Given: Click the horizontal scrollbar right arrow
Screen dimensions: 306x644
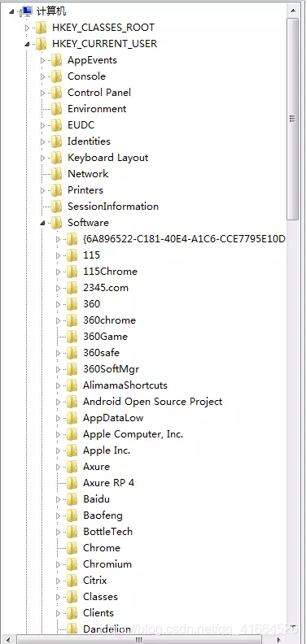Looking at the screenshot, I should 279,639.
